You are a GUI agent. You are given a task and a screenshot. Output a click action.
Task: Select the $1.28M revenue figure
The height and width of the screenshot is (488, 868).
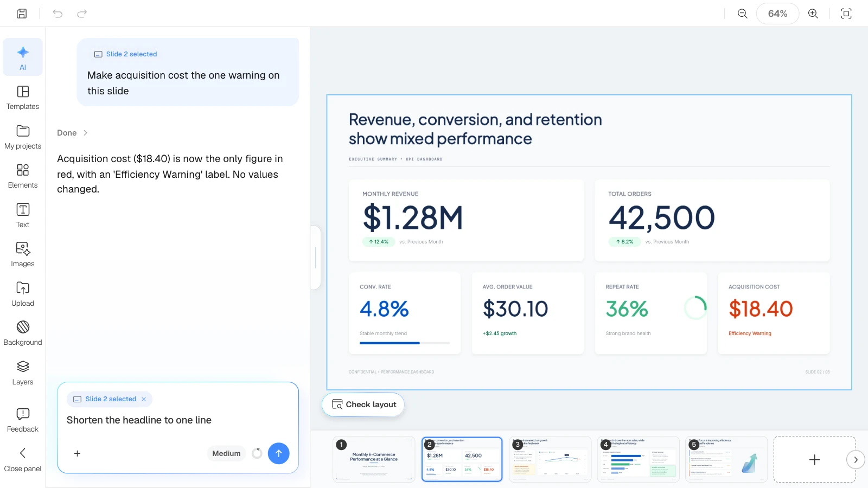tap(413, 218)
